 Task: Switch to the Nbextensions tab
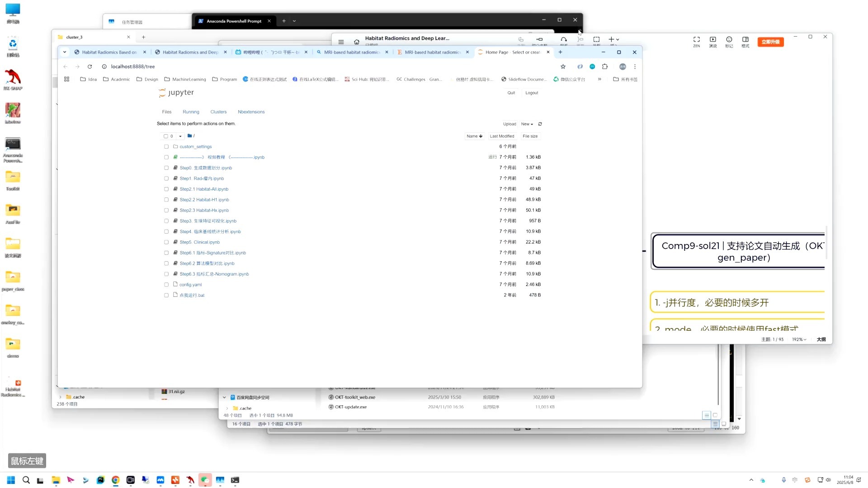coord(251,112)
